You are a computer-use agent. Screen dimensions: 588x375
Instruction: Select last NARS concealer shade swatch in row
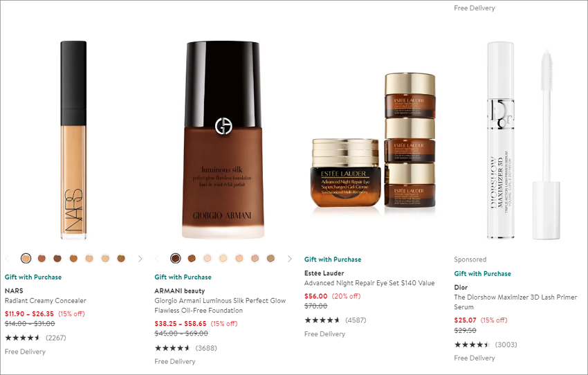121,258
